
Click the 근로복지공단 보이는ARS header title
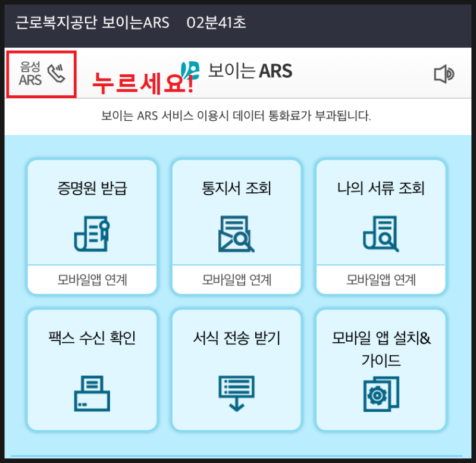pos(92,23)
